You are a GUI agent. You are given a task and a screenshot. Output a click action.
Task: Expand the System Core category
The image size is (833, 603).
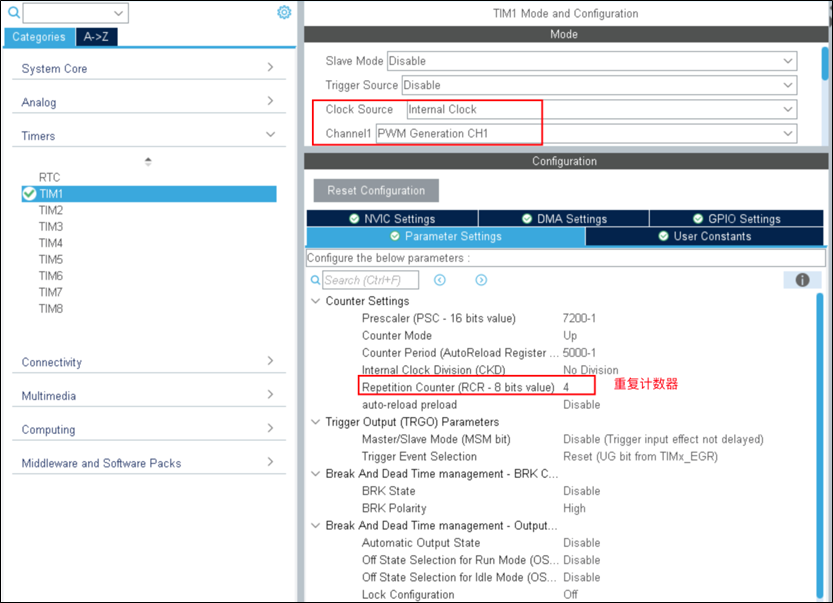click(x=270, y=68)
